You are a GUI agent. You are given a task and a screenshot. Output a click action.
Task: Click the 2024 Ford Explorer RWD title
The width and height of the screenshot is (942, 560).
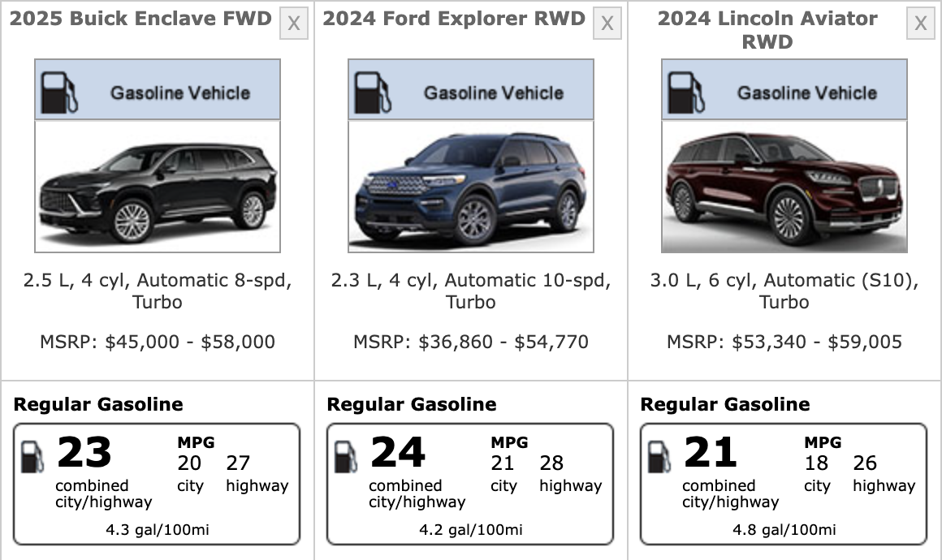(454, 19)
